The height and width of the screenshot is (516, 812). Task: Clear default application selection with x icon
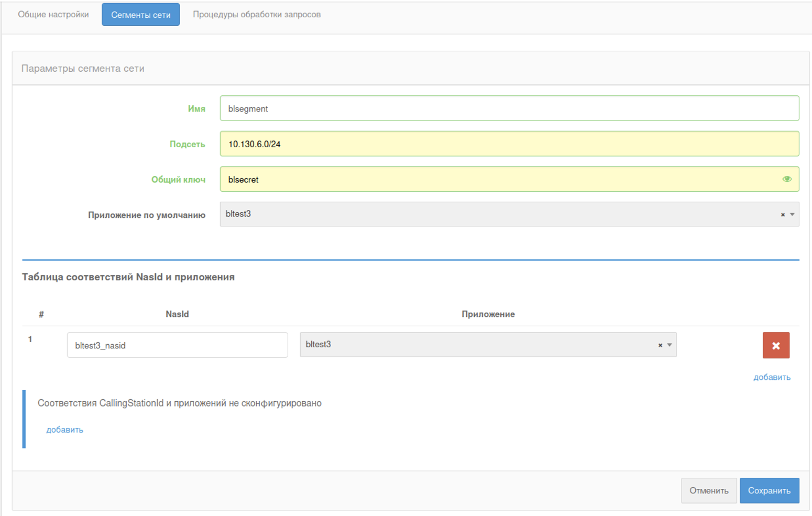783,215
